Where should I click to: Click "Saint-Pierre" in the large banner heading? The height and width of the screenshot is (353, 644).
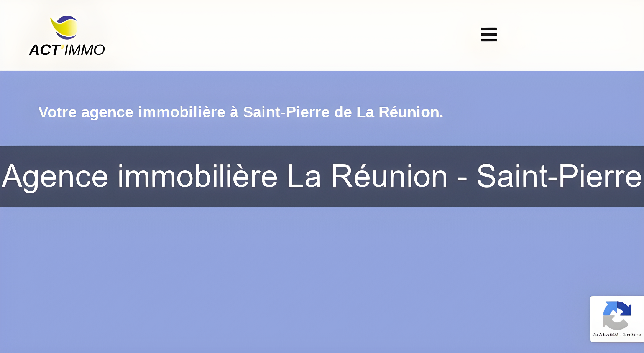[559, 176]
